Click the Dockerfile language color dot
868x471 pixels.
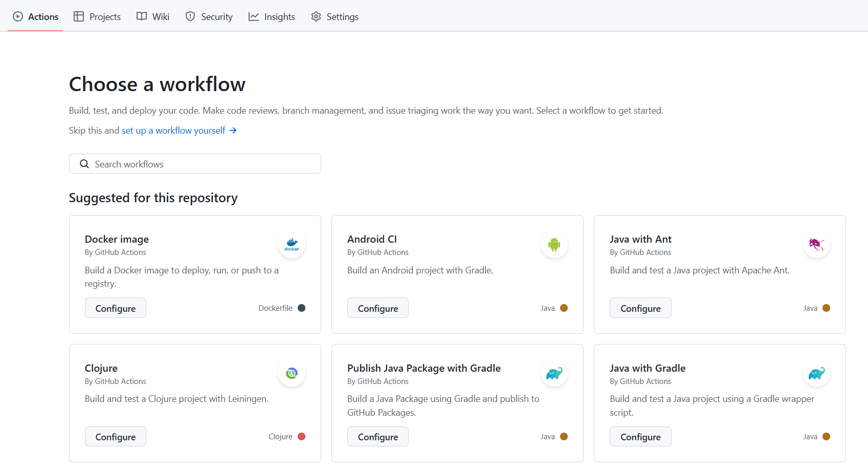(x=302, y=308)
